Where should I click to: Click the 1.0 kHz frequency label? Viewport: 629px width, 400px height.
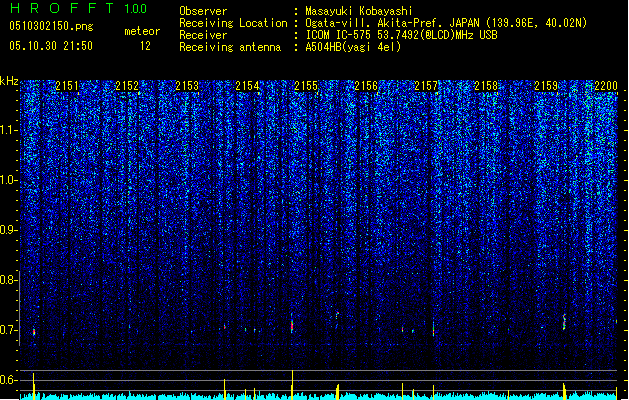pyautogui.click(x=9, y=180)
